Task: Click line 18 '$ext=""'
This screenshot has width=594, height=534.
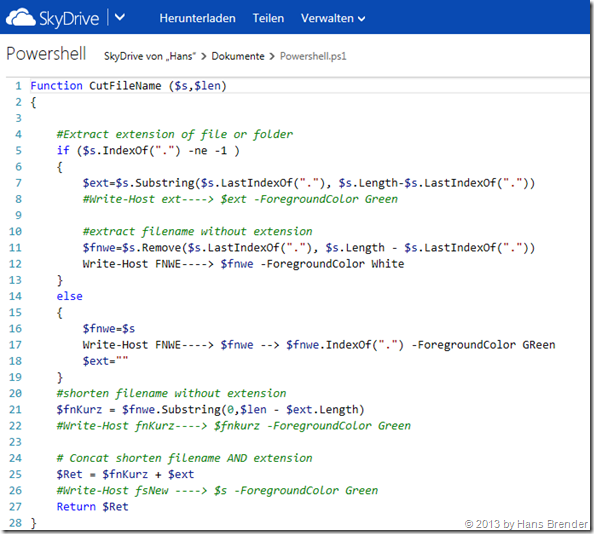Action: coord(105,361)
